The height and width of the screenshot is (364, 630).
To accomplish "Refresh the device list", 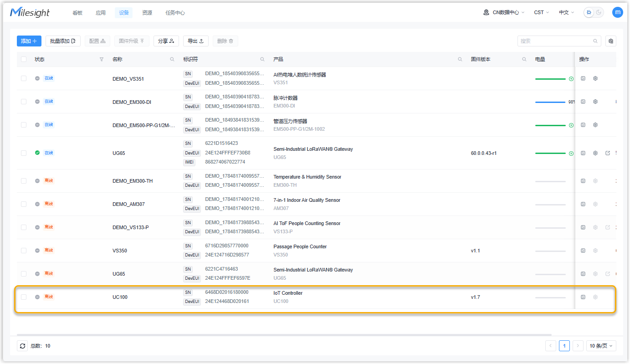I will coord(22,346).
